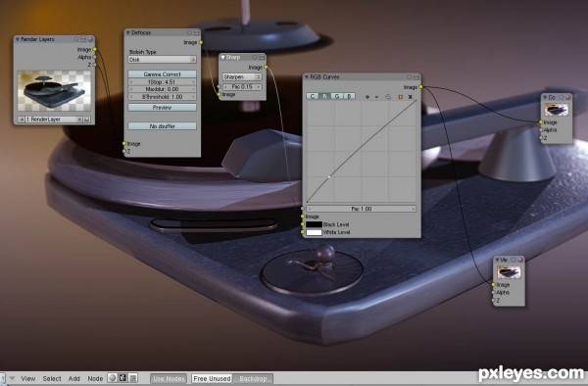Open the Node menu
This screenshot has height=386, width=588.
point(95,378)
